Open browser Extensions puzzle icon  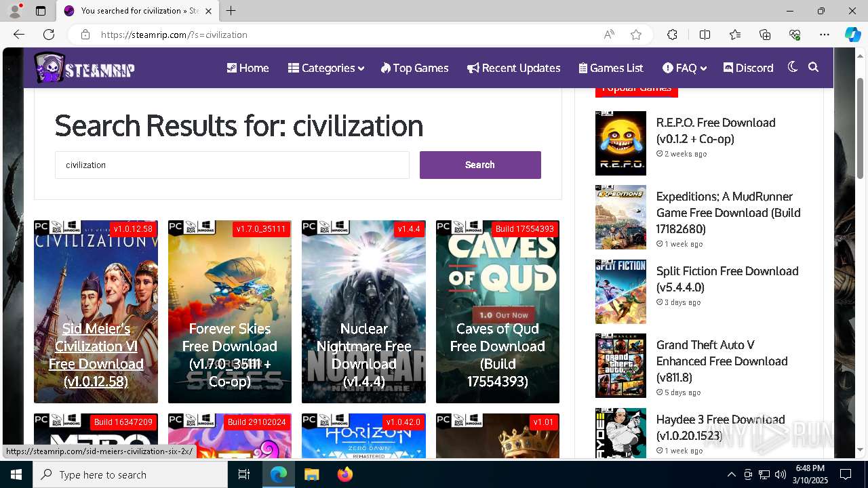coord(672,35)
